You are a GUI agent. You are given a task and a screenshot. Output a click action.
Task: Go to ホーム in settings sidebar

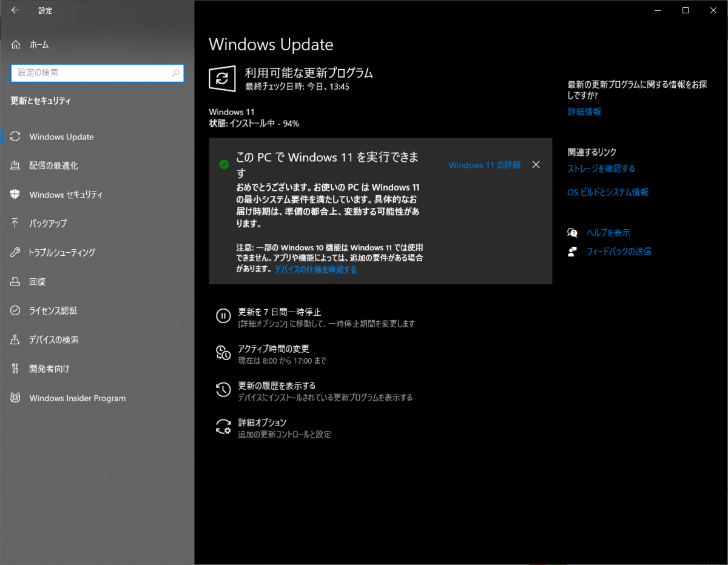pos(97,44)
